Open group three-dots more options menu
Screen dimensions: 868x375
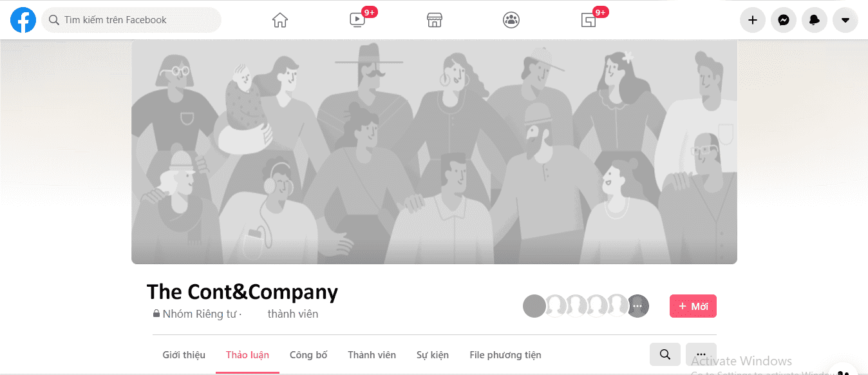click(x=701, y=354)
